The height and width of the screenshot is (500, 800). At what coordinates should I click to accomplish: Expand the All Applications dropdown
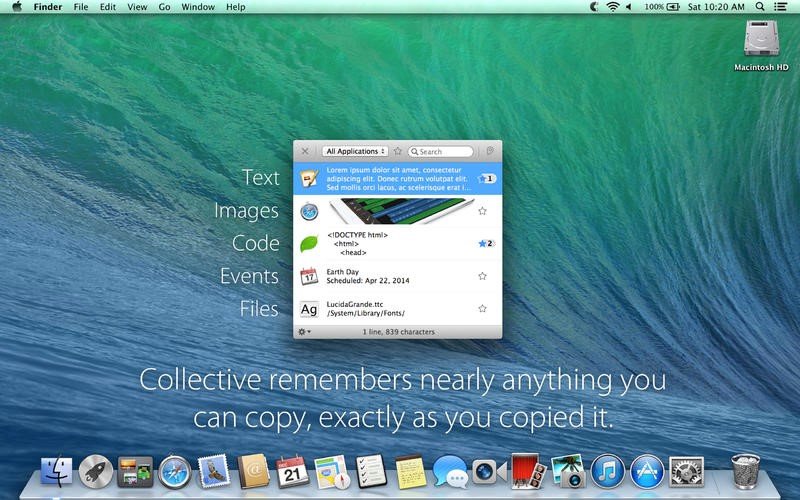coord(355,151)
